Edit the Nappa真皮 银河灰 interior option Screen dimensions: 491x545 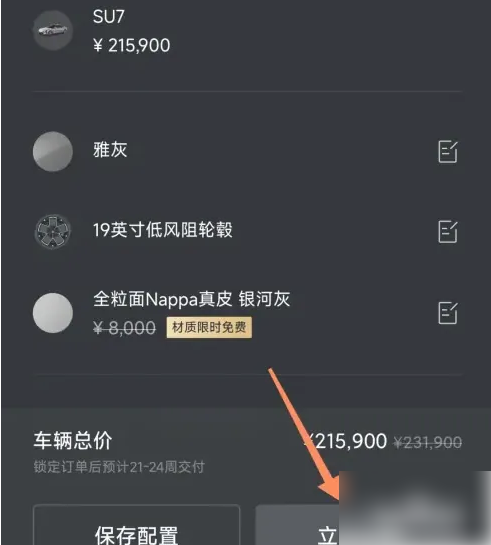pyautogui.click(x=448, y=313)
